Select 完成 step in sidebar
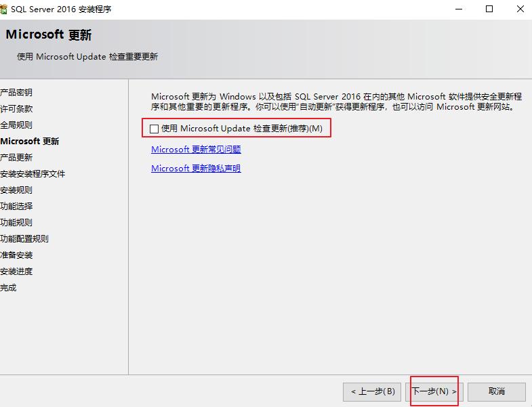Viewport: 532px width, 407px height. [8, 288]
